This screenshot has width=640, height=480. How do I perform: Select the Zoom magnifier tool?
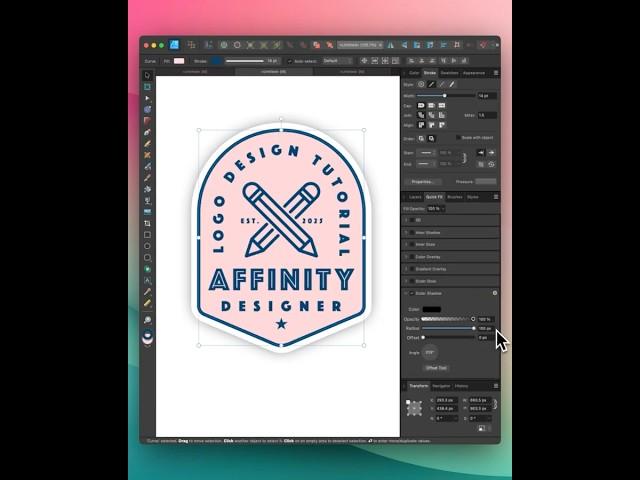click(147, 320)
